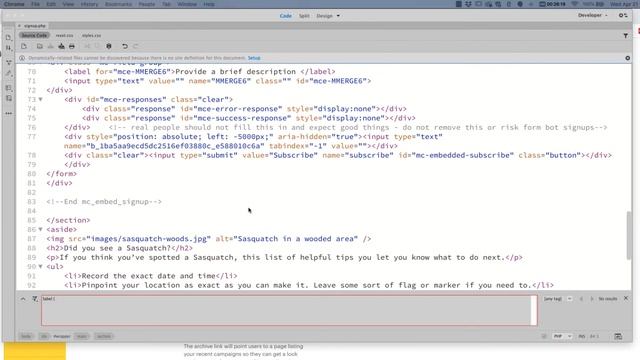Viewport: 640px width, 360px height.
Task: Click the Save all icon in toolbar
Action: (x=61, y=47)
